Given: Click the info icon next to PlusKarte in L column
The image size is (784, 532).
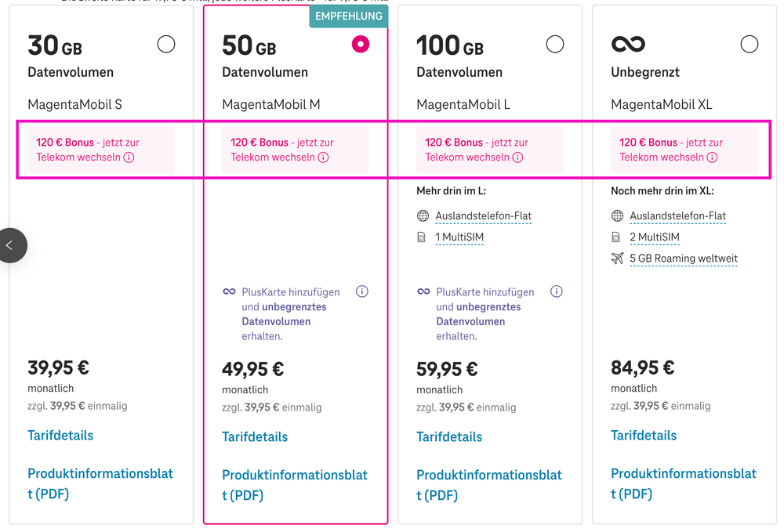Looking at the screenshot, I should 556,291.
